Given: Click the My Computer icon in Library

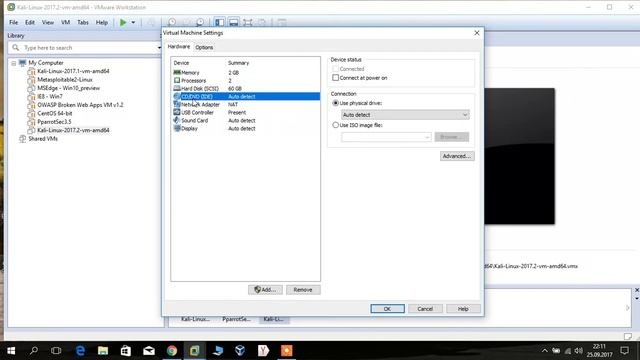Looking at the screenshot, I should point(22,62).
